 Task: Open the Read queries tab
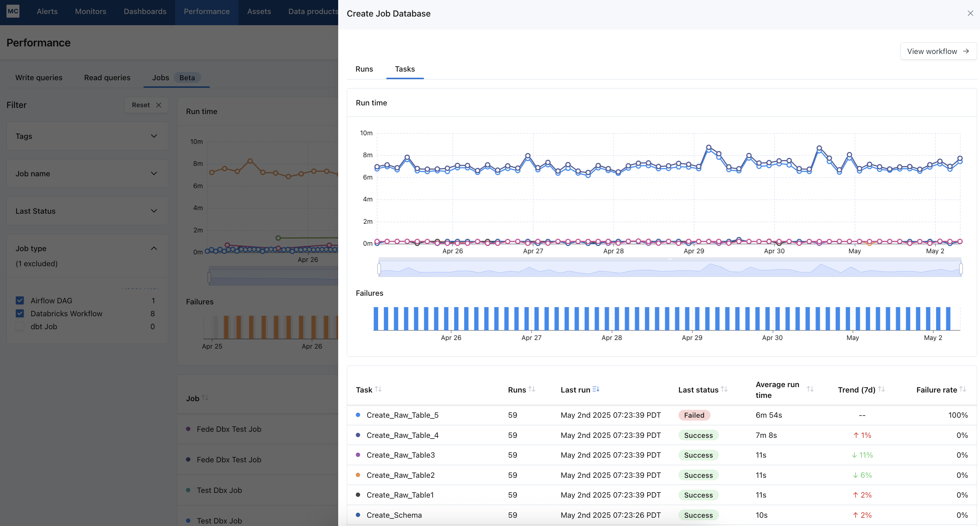click(x=107, y=78)
